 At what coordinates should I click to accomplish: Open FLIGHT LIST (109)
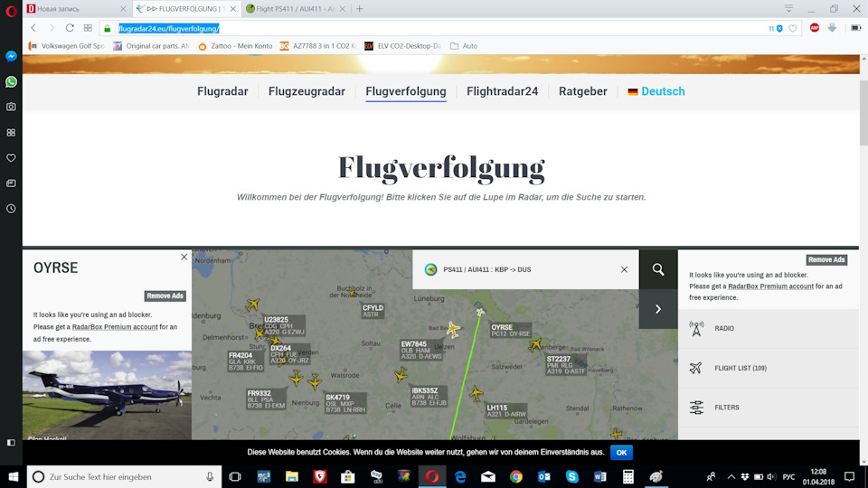[769, 368]
